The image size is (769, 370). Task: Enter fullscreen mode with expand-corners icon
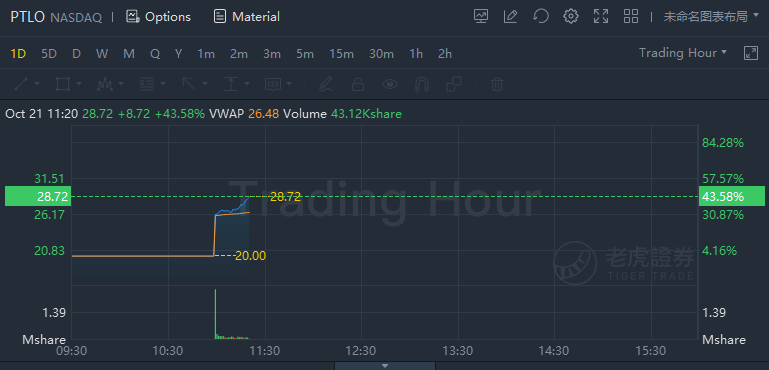[601, 16]
